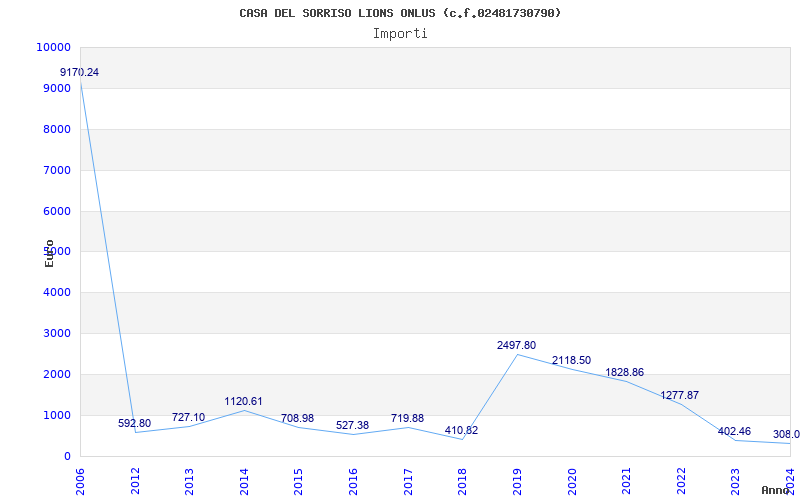Click the 2006 year axis label

80,481
